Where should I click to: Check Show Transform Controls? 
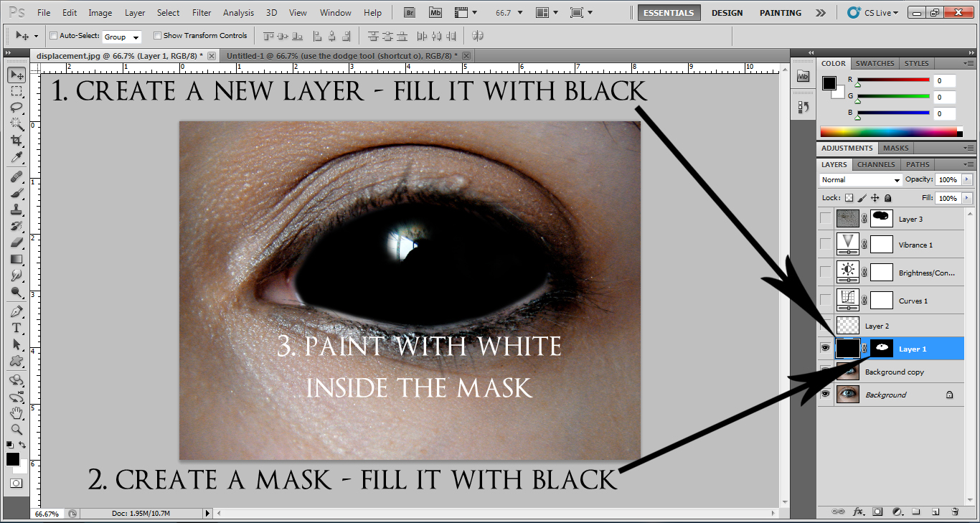[x=157, y=35]
